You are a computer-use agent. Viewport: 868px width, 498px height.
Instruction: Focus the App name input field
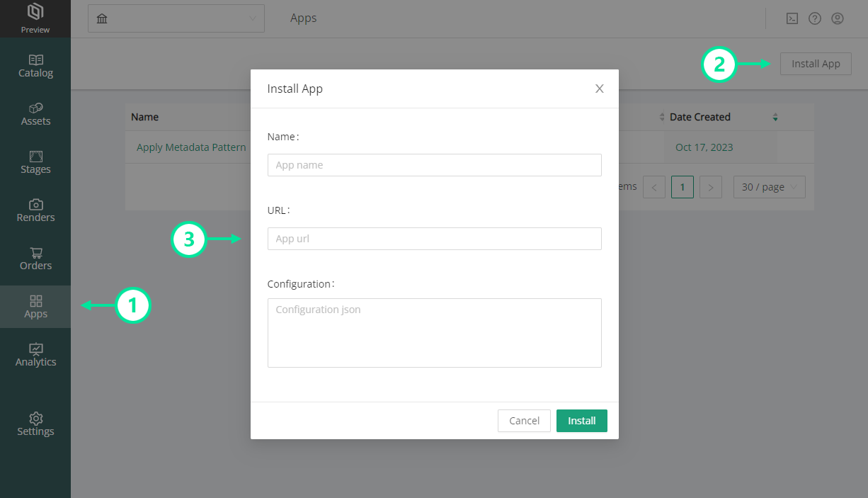pyautogui.click(x=434, y=165)
